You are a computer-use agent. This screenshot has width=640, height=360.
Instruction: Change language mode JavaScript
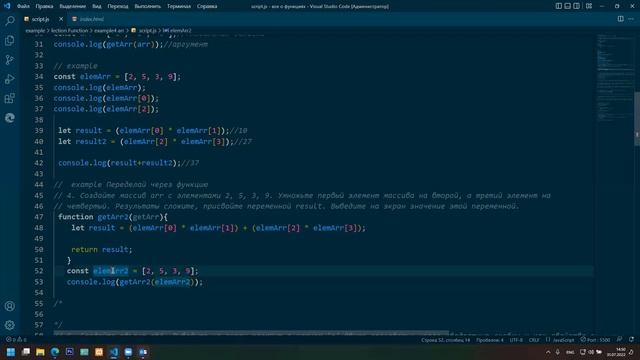563,340
